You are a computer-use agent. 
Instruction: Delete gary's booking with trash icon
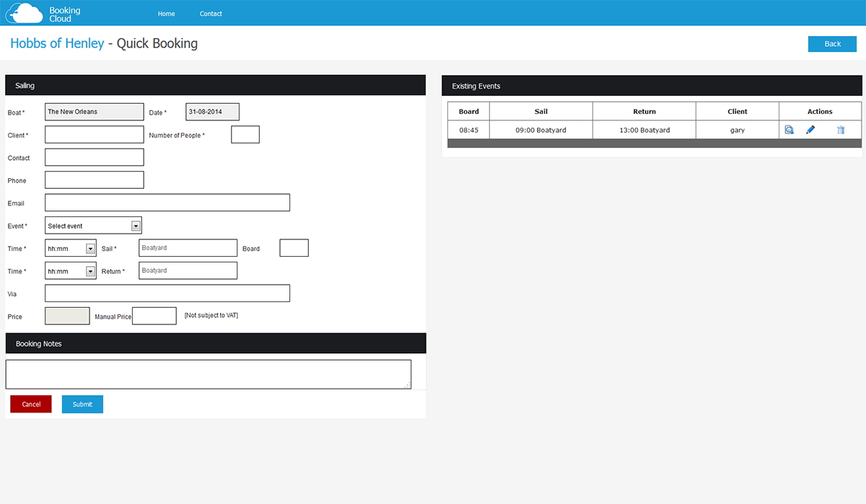840,130
